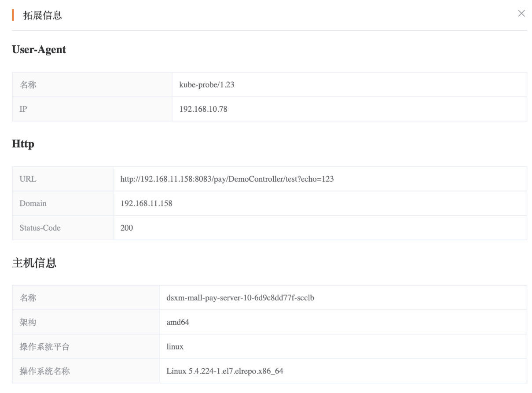Click the 操作系统名称 row label
Screen dimensions: 532x393
[44, 371]
